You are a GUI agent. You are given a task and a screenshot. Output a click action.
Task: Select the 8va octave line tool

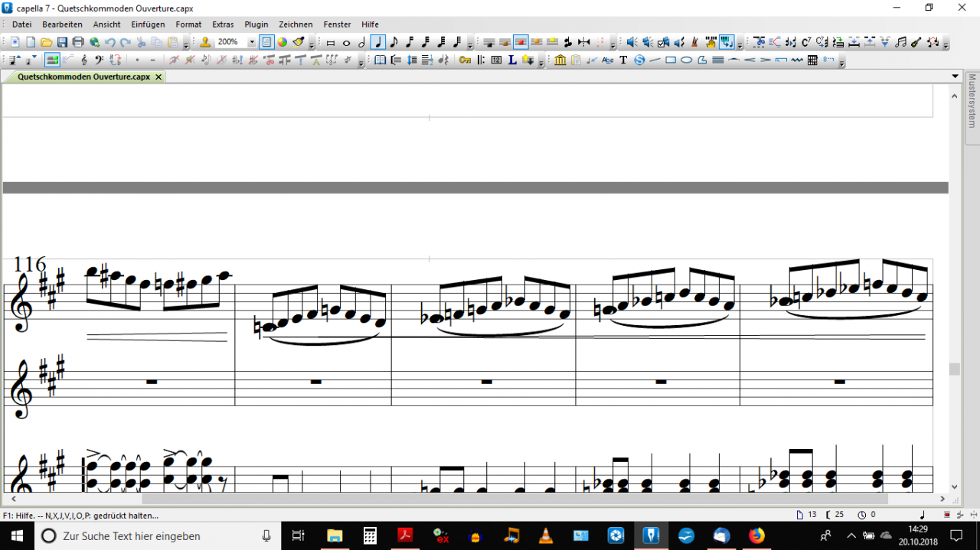coord(829,58)
